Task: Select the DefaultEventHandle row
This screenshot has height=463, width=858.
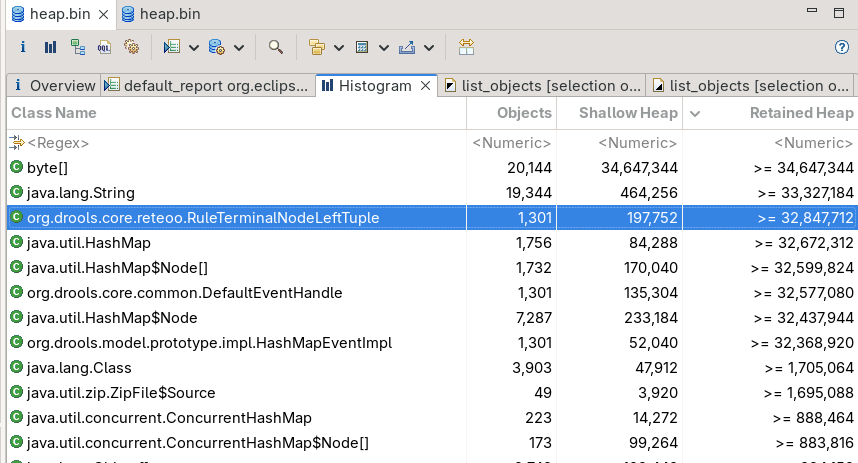Action: point(432,293)
